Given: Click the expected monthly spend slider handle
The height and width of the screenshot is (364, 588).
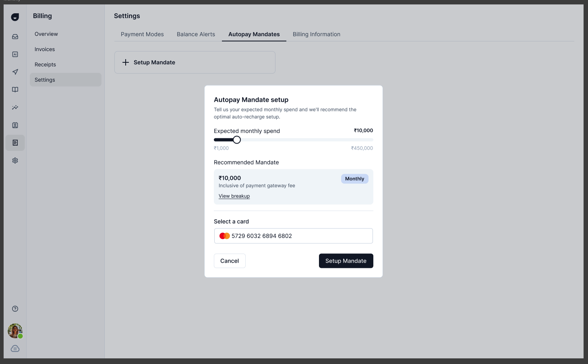Looking at the screenshot, I should [237, 140].
